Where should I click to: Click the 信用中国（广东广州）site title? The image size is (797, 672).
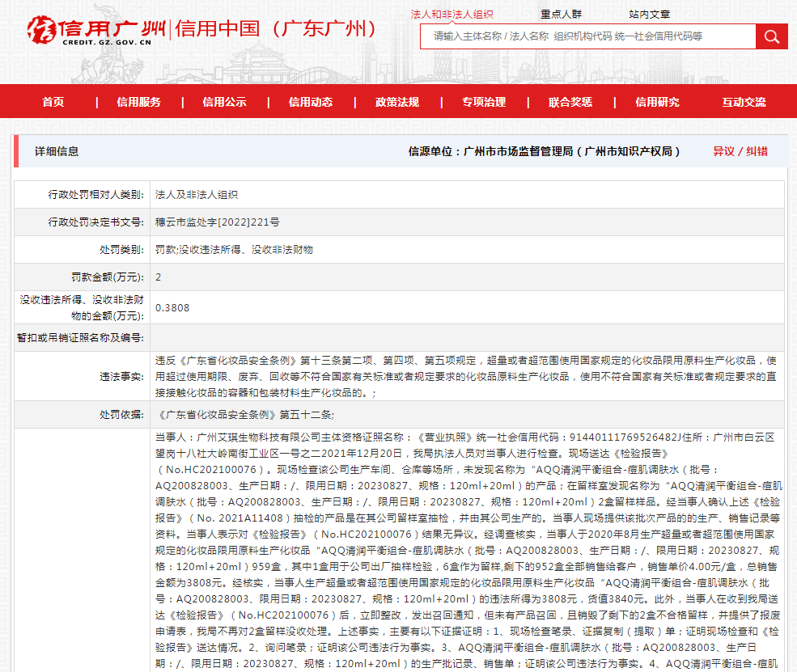pyautogui.click(x=277, y=29)
